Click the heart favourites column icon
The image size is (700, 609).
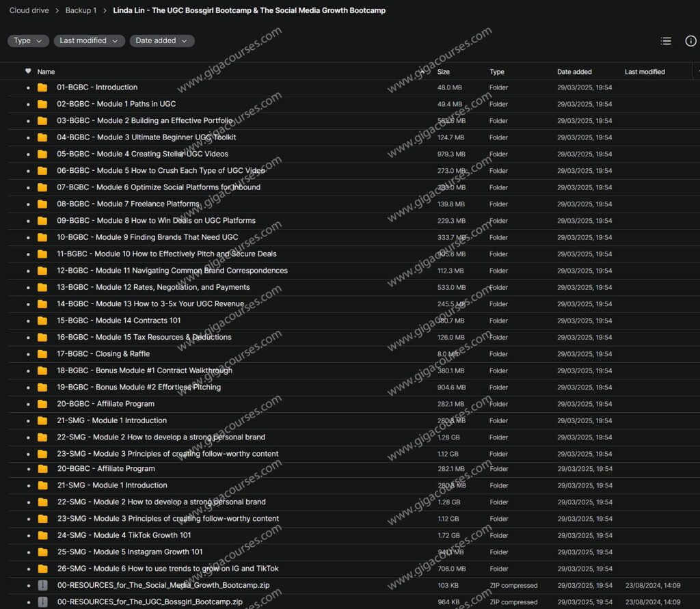point(28,71)
